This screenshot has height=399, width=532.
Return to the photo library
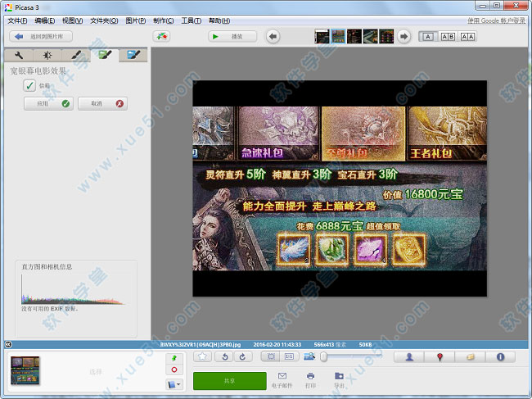(x=41, y=36)
